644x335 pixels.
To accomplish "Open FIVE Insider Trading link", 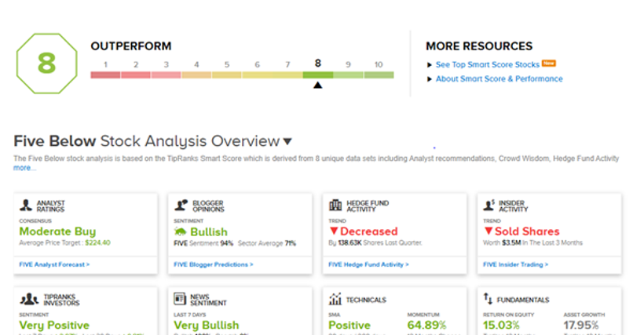I will [x=515, y=264].
